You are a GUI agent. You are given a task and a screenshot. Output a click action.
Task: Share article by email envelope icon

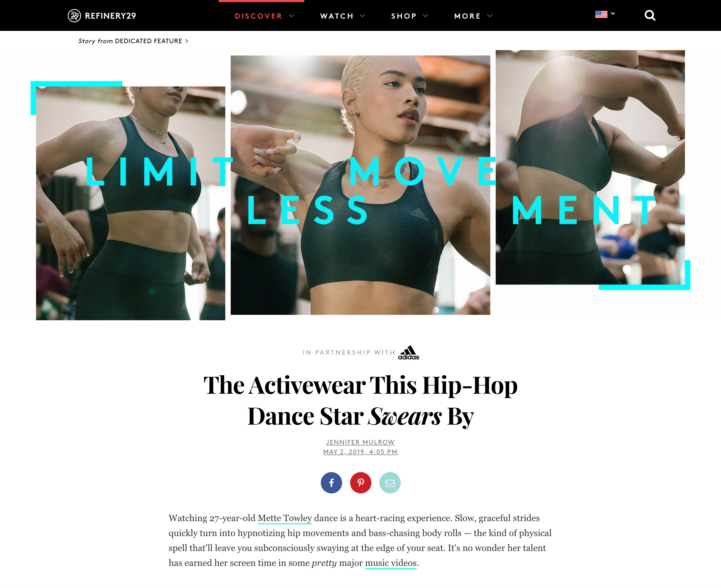point(390,483)
